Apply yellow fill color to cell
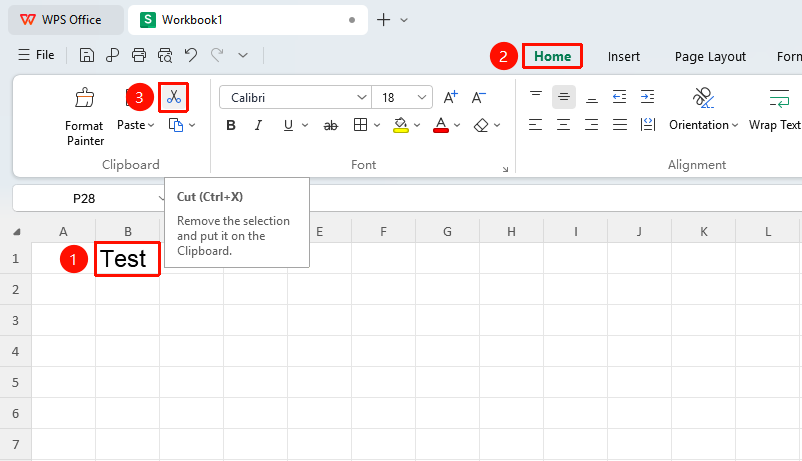 coord(400,125)
